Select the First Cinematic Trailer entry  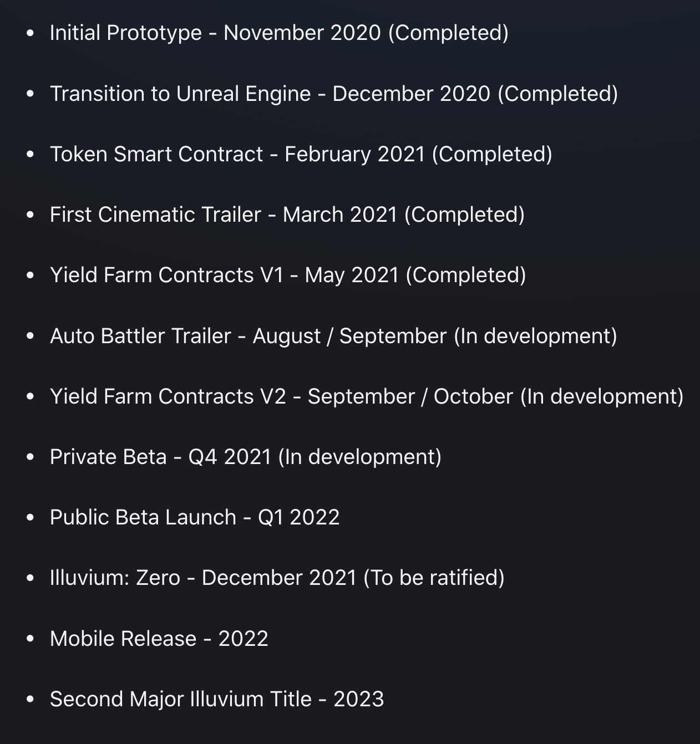(x=287, y=215)
